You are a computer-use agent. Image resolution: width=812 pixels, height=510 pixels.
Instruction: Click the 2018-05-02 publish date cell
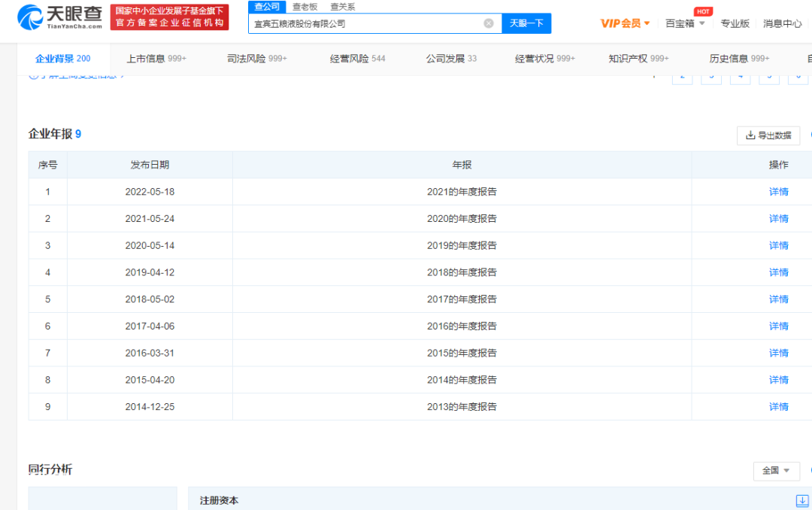pos(150,299)
